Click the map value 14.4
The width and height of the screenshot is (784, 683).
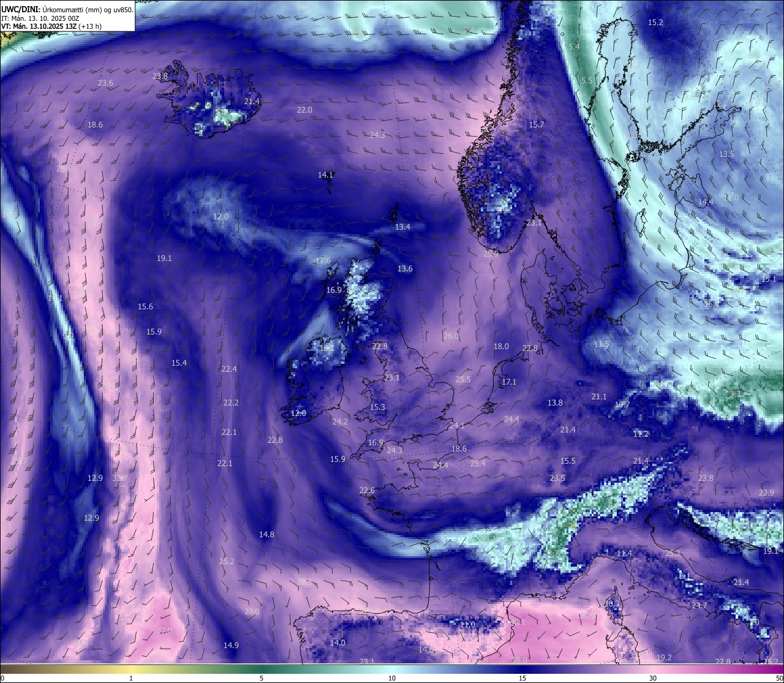click(x=706, y=202)
